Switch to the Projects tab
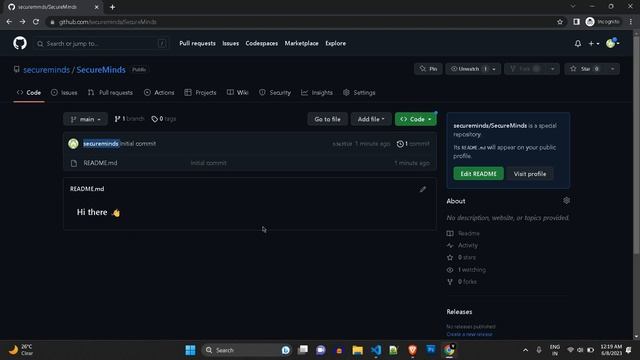Image resolution: width=640 pixels, height=360 pixels. (200, 93)
